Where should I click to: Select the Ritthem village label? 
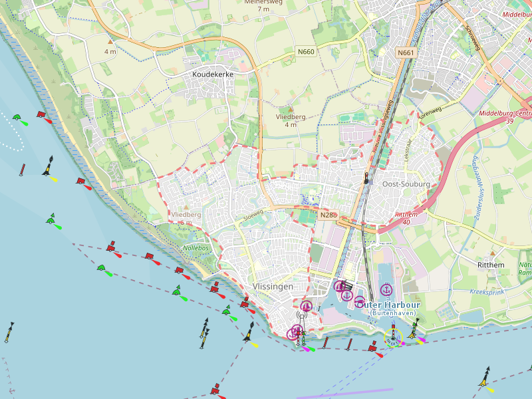coord(491,264)
